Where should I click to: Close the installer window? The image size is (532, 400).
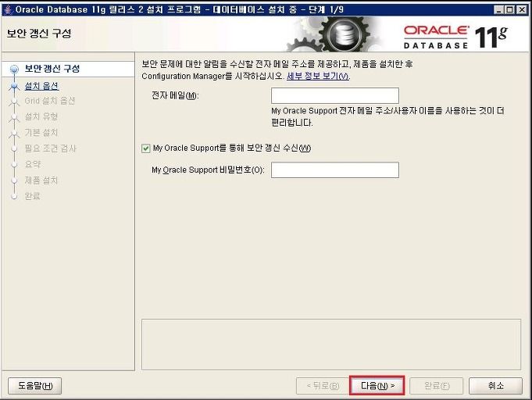[x=522, y=10]
